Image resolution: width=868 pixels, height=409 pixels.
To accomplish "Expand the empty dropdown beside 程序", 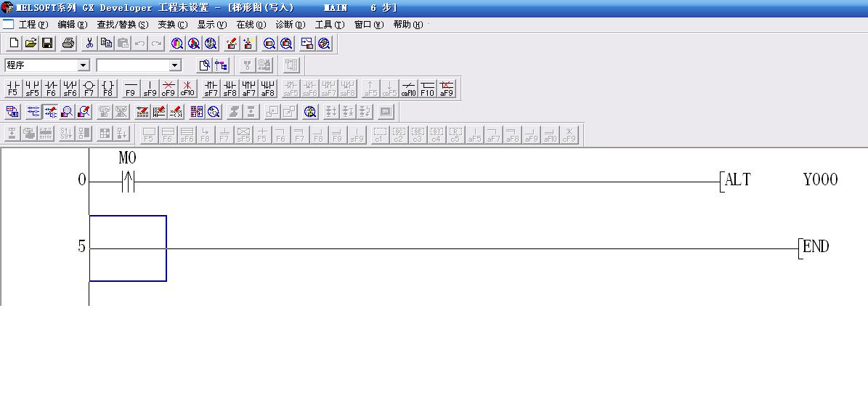I will point(174,65).
